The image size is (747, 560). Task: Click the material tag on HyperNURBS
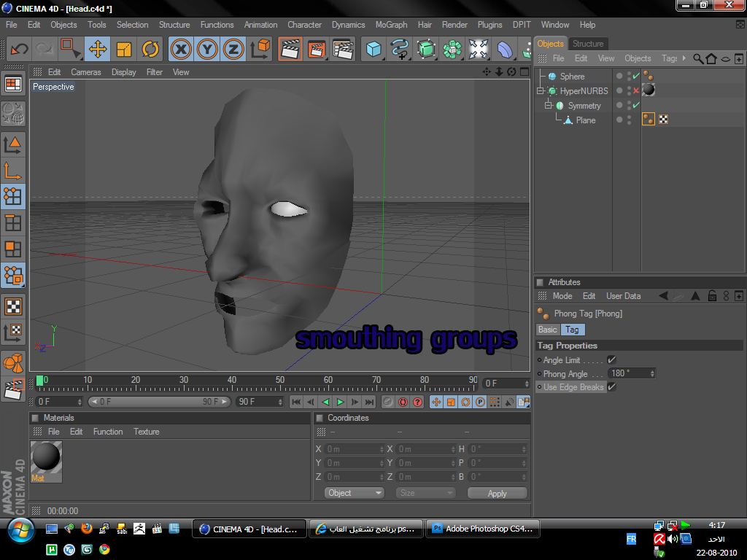click(x=649, y=90)
